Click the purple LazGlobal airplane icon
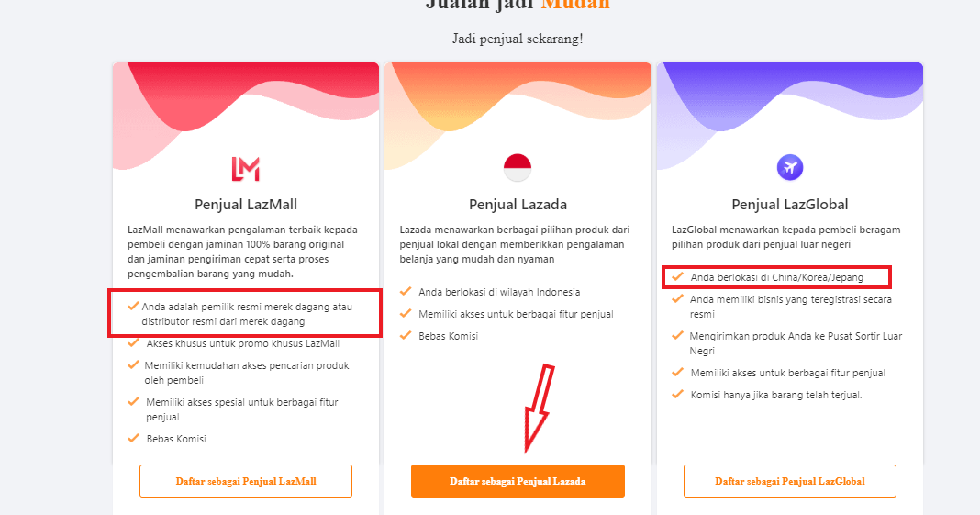The height and width of the screenshot is (515, 980). tap(790, 167)
